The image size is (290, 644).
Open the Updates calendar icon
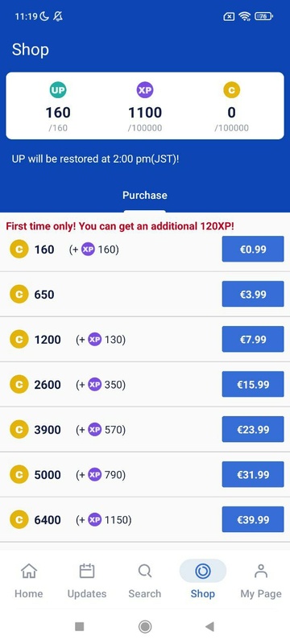87,571
